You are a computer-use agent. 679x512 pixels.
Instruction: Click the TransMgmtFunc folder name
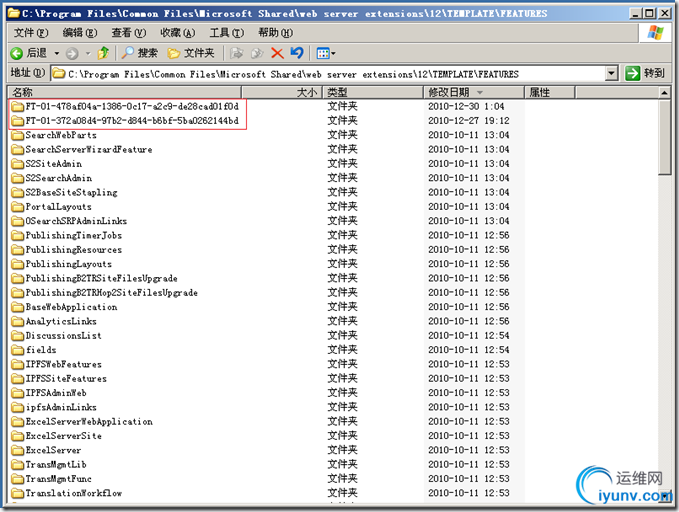[58, 478]
